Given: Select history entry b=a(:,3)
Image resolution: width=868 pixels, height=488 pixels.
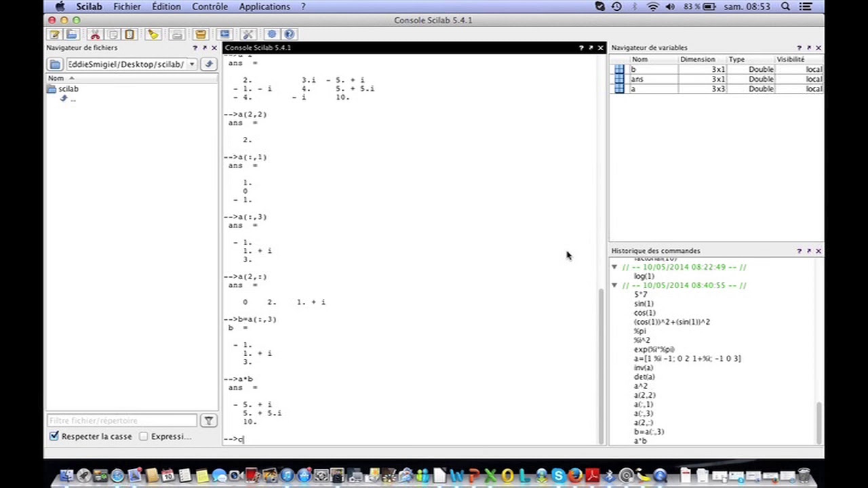Looking at the screenshot, I should coord(649,432).
